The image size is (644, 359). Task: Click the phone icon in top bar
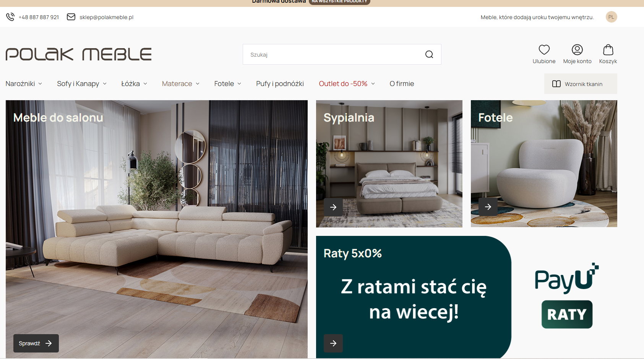point(10,17)
